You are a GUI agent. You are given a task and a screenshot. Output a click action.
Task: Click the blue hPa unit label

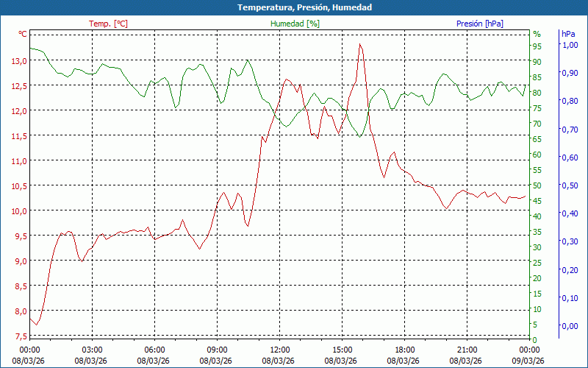point(568,34)
